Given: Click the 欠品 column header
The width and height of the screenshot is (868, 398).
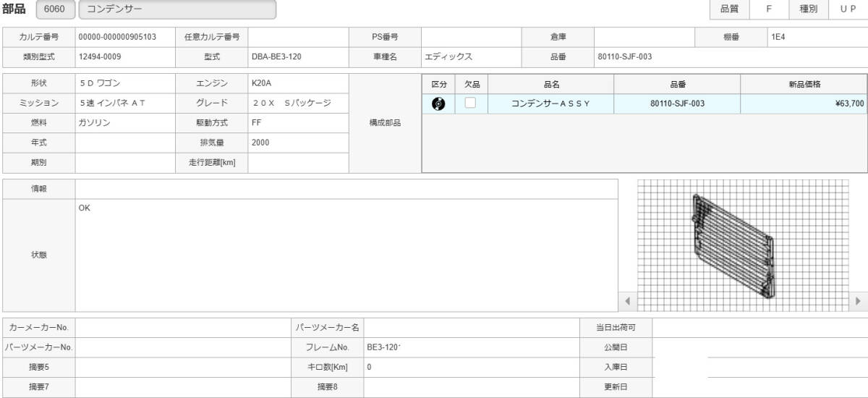Looking at the screenshot, I should pyautogui.click(x=472, y=85).
